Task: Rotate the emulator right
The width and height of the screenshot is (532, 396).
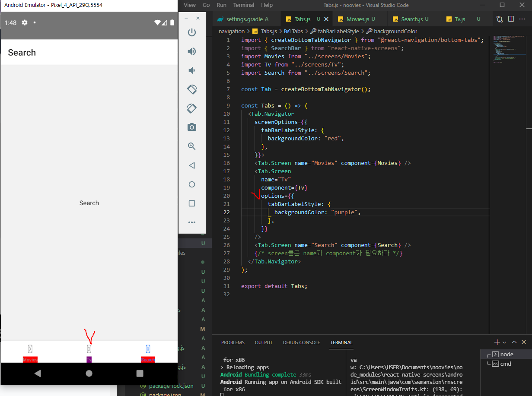Action: [x=192, y=108]
